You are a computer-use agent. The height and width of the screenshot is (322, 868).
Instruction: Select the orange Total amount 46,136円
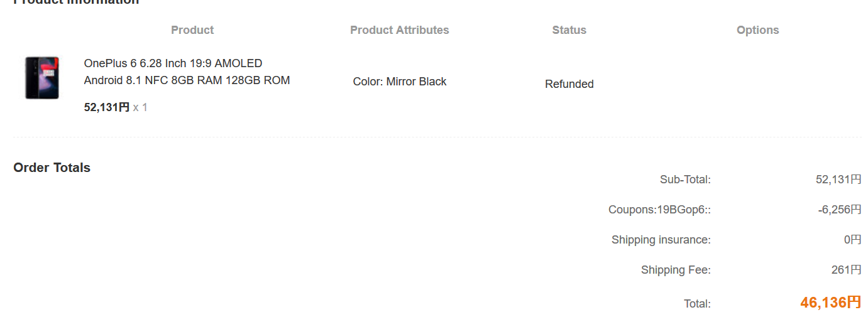[x=831, y=303]
